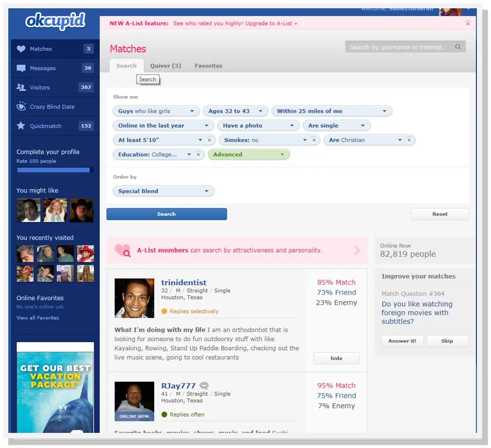The height and width of the screenshot is (448, 491).
Task: Open Ages 32 to 43 dropdown
Action: click(236, 111)
